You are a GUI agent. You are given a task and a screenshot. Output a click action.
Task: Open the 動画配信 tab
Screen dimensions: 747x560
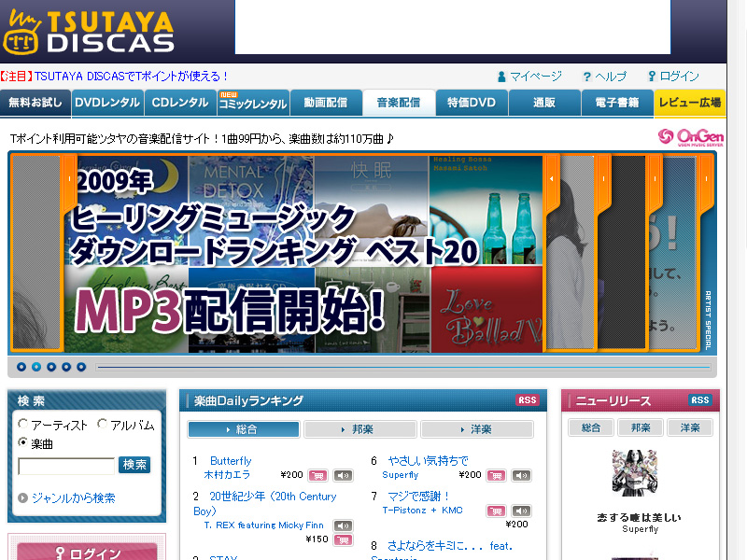point(326,103)
